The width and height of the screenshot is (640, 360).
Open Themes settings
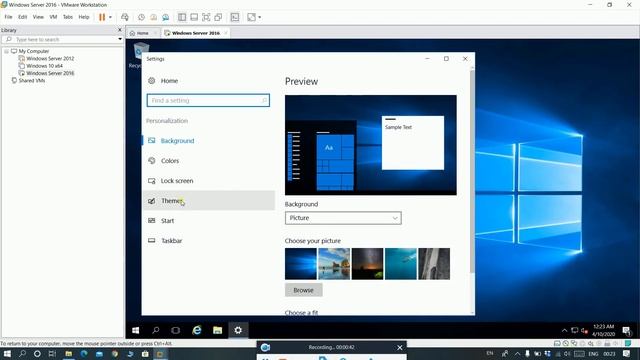(x=209, y=201)
